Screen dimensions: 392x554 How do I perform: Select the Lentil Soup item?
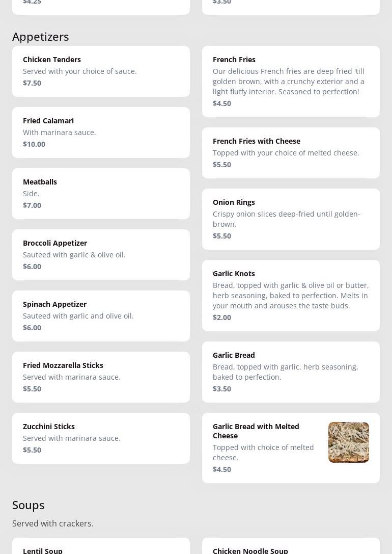click(x=101, y=548)
